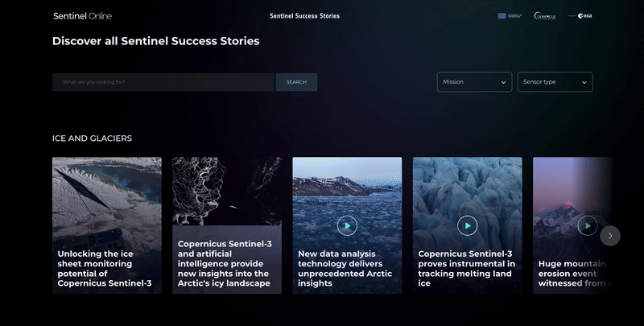Click the ICE AND GLACIERS section heading
644x326 pixels.
coord(92,138)
